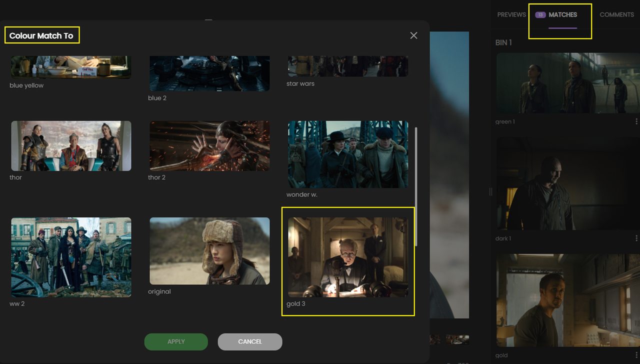Open options menu for green 1 match
Viewport: 640px width, 364px height.
636,121
